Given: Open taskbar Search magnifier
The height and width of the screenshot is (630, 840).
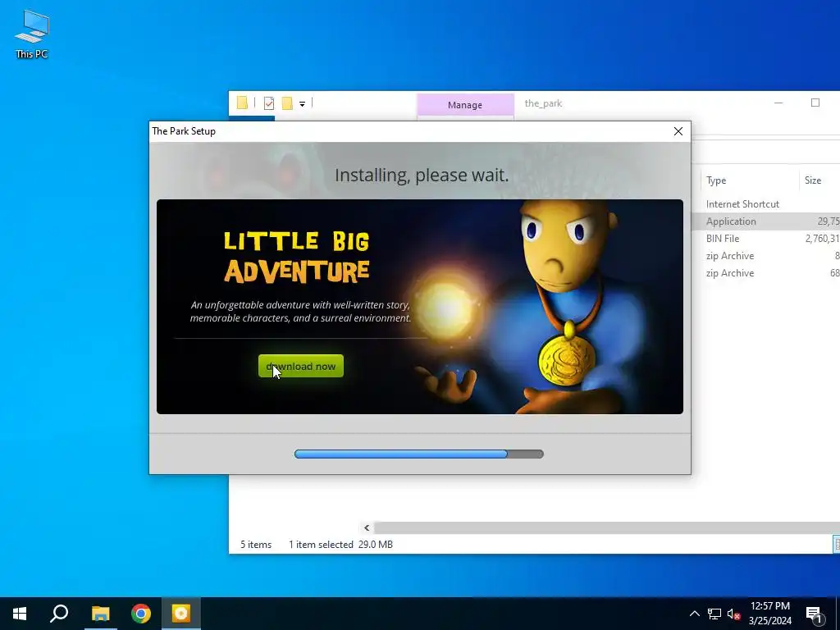Looking at the screenshot, I should point(59,614).
